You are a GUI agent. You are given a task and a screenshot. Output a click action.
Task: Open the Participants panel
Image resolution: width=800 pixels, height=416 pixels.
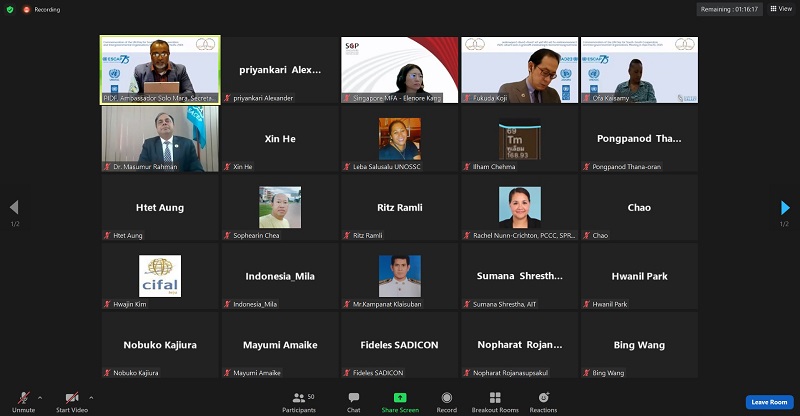pyautogui.click(x=299, y=402)
